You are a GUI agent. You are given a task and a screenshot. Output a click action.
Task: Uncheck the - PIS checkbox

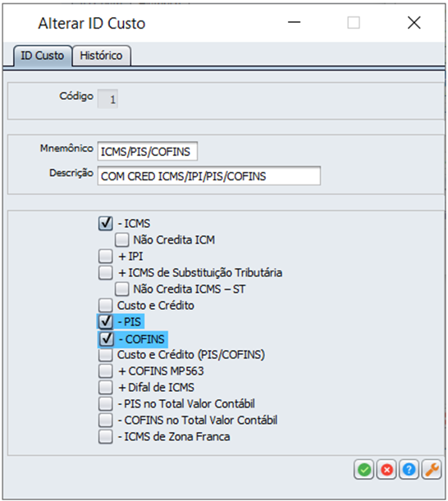coord(106,321)
